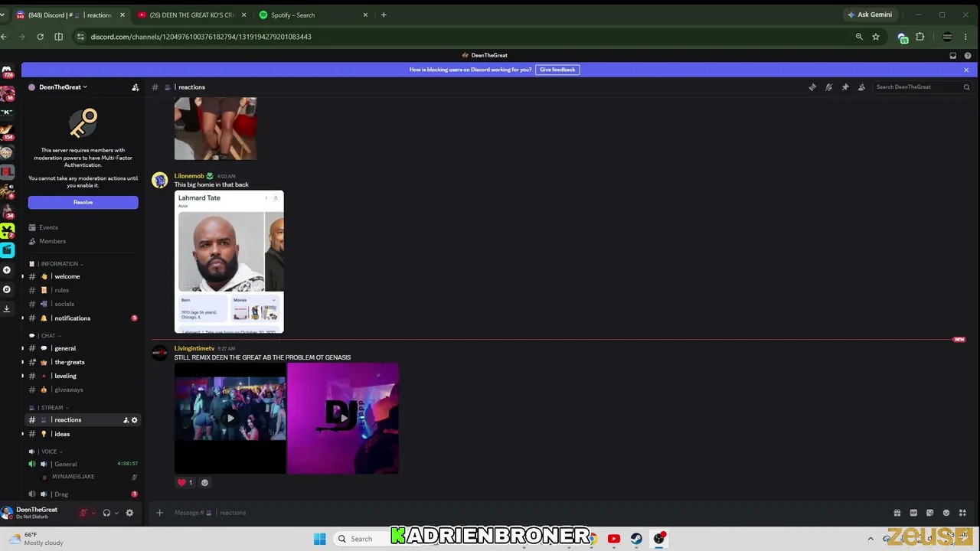
Task: Show pinned messages
Action: click(845, 87)
